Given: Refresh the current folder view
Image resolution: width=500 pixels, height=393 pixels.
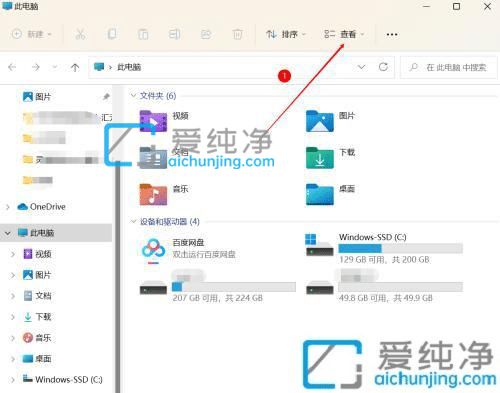Looking at the screenshot, I should pyautogui.click(x=383, y=67).
